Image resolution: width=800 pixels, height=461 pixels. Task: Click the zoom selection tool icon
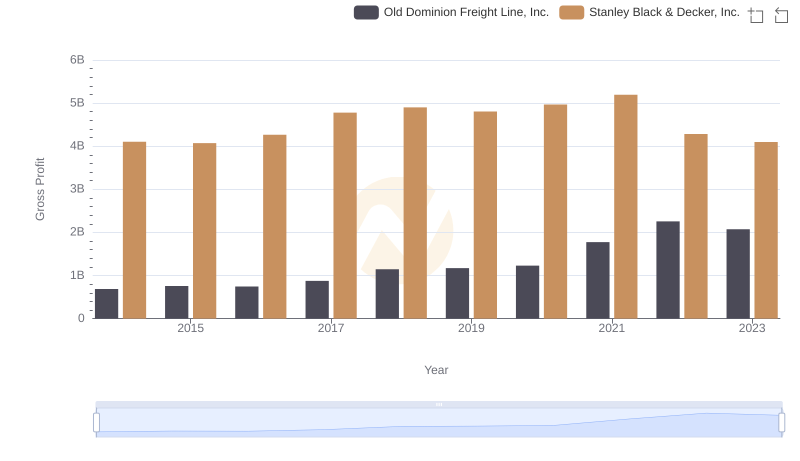pos(756,15)
